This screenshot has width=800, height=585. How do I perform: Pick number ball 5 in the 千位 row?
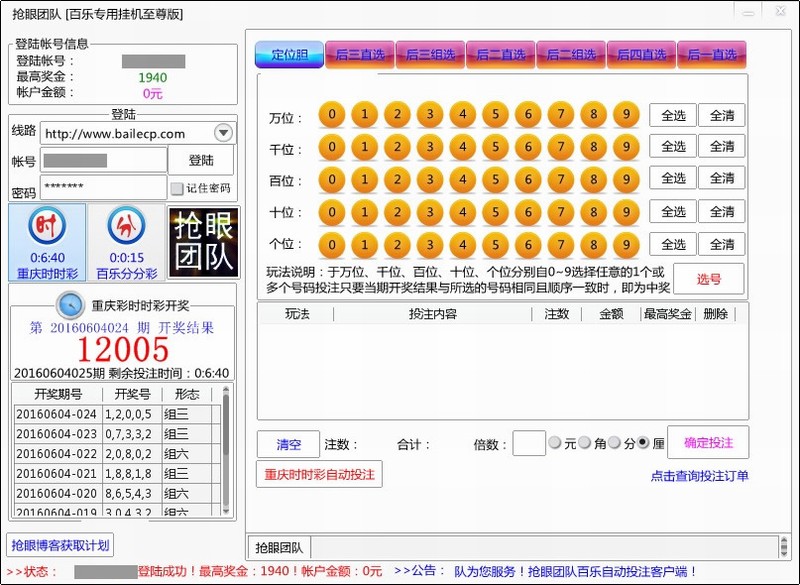click(x=495, y=147)
